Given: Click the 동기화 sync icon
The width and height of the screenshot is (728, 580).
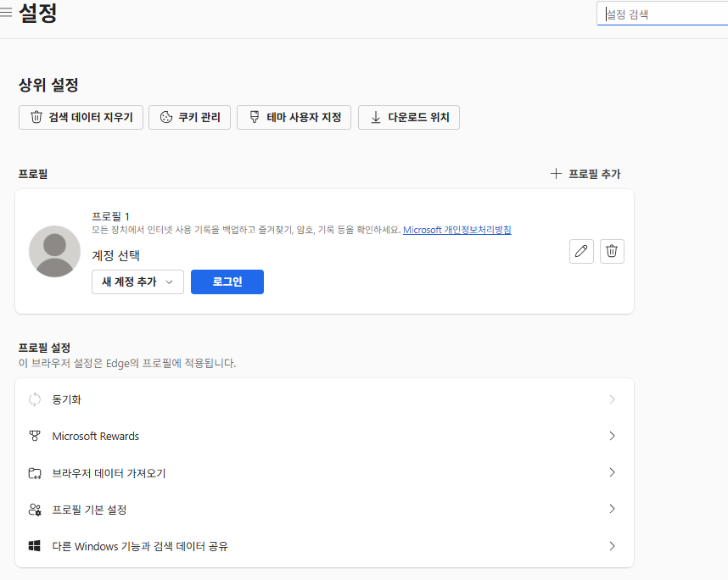Looking at the screenshot, I should (x=35, y=399).
